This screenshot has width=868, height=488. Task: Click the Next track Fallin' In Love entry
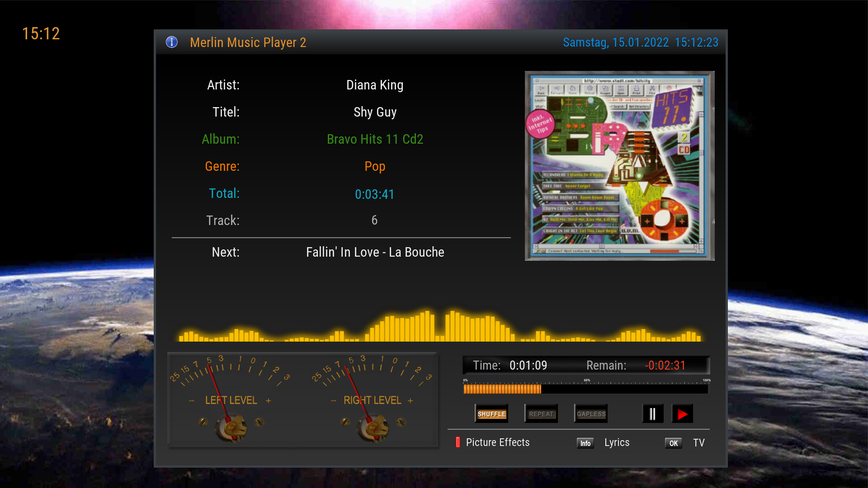(375, 252)
